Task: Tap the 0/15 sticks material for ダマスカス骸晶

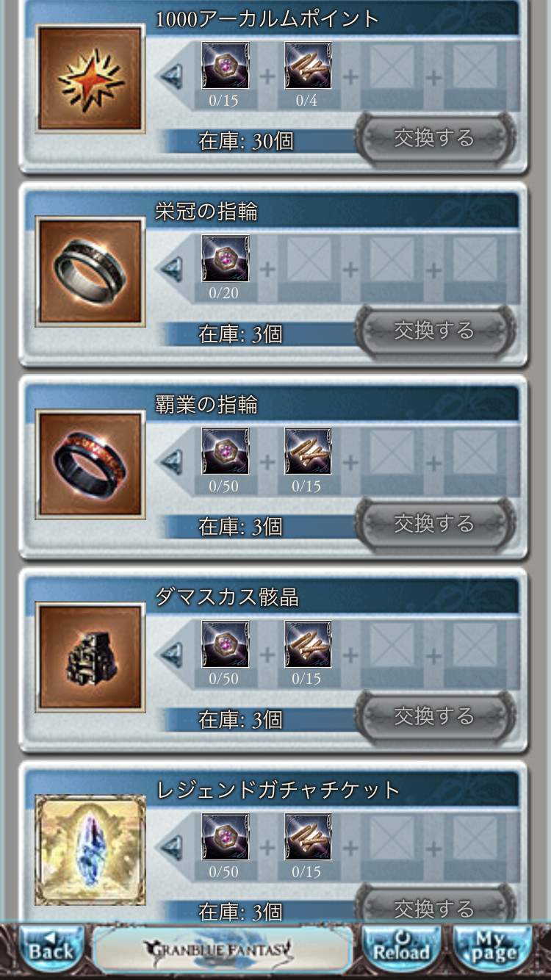Action: [x=308, y=644]
